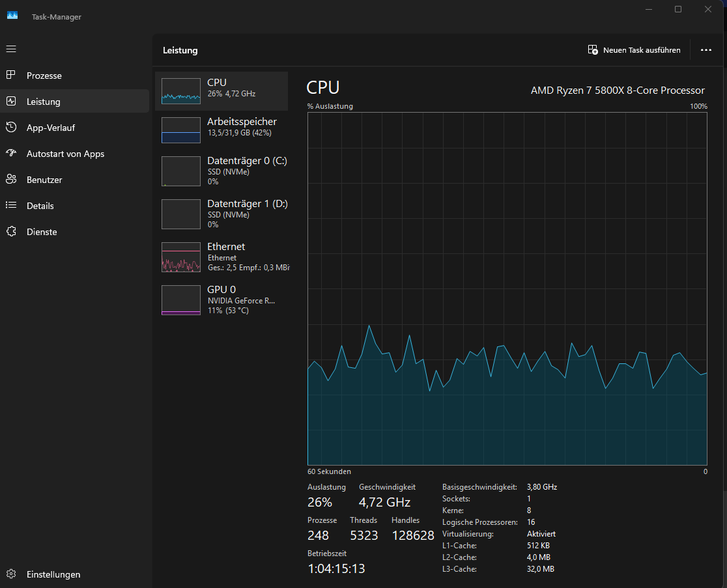Click the Dienste puzzle-piece icon

[x=11, y=231]
